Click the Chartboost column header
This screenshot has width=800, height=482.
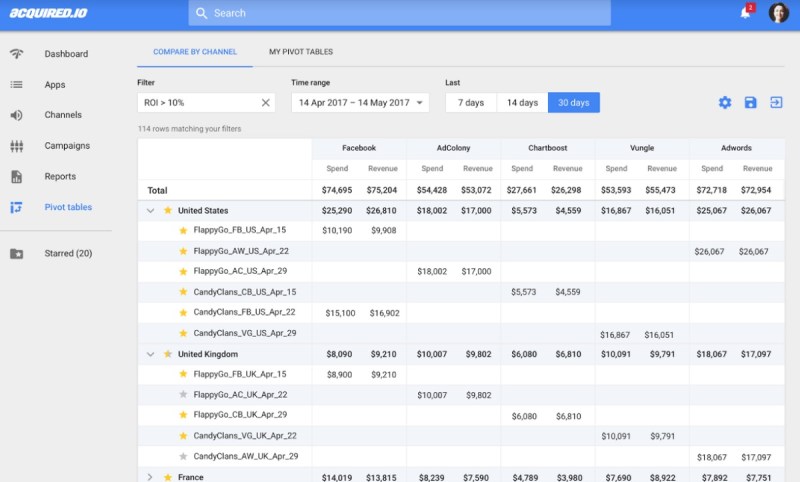coord(547,148)
